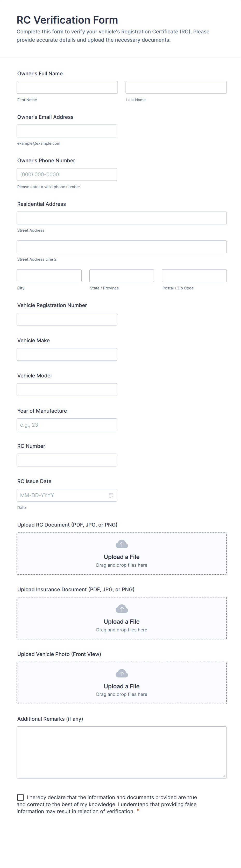Select the Street Address input
The image size is (241, 868).
pos(122,218)
